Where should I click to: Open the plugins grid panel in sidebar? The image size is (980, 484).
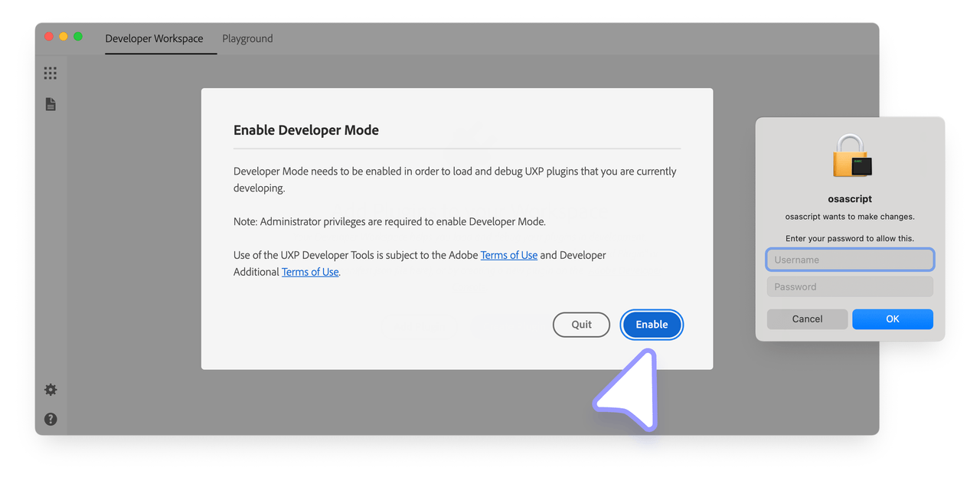pyautogui.click(x=51, y=73)
